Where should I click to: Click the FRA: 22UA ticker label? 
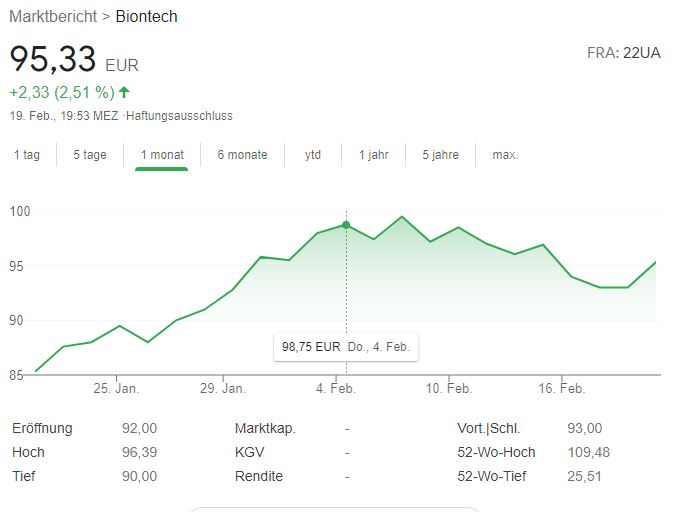click(624, 53)
